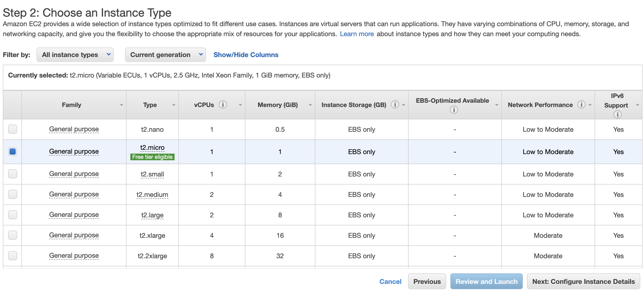Select the t2.large instance type checkbox
This screenshot has width=644, height=292.
click(12, 214)
